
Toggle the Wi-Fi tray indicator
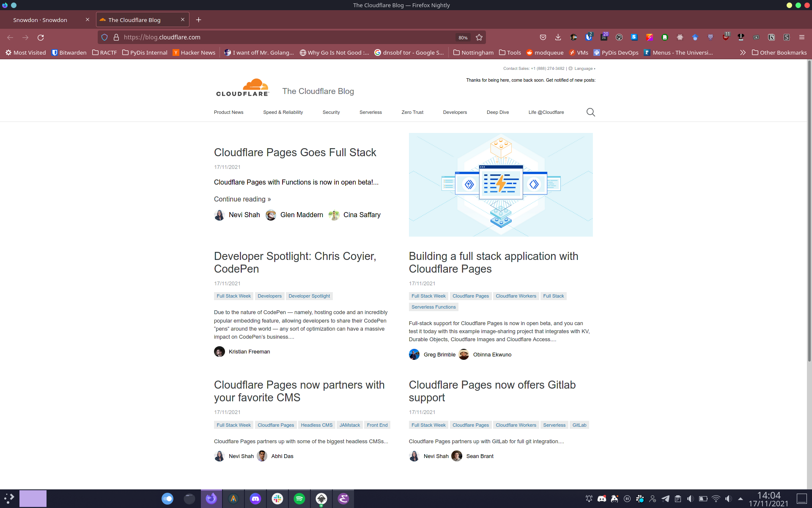coord(716,499)
